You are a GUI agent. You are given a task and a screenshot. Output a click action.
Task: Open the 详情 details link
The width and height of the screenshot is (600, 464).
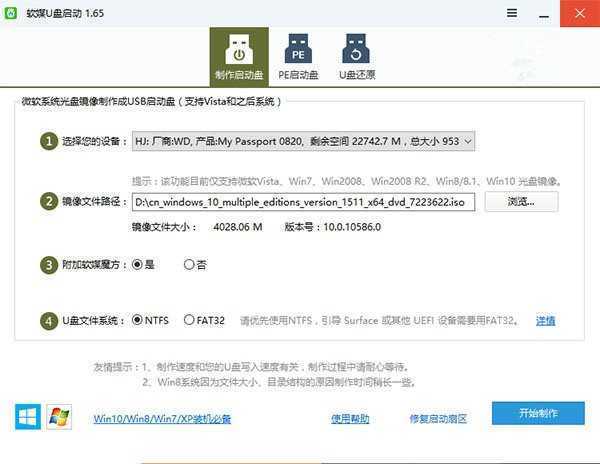coord(545,321)
